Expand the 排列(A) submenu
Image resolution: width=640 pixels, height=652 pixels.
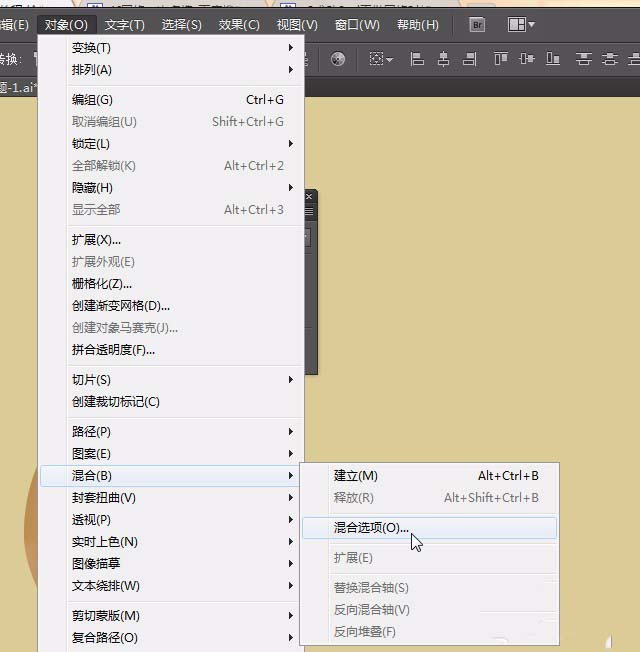tap(171, 70)
